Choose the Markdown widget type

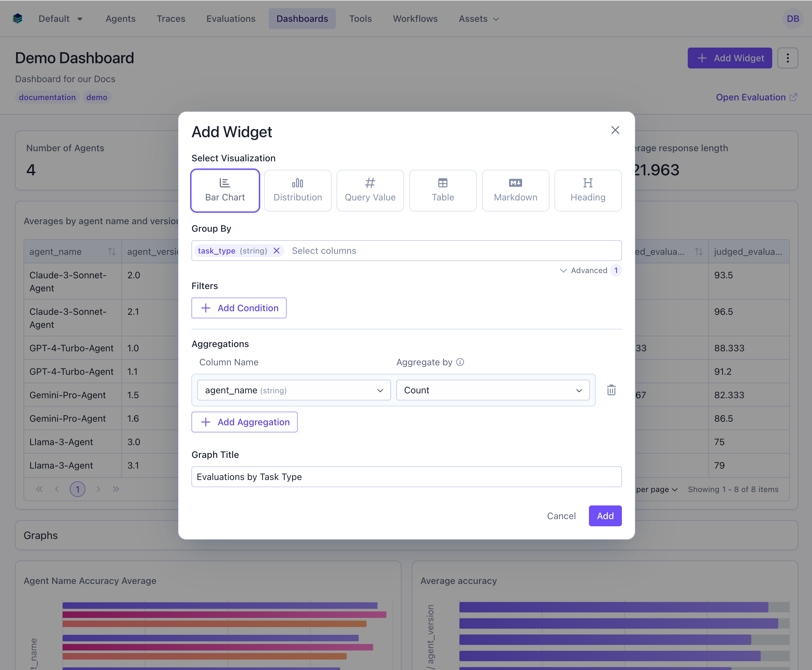(515, 191)
